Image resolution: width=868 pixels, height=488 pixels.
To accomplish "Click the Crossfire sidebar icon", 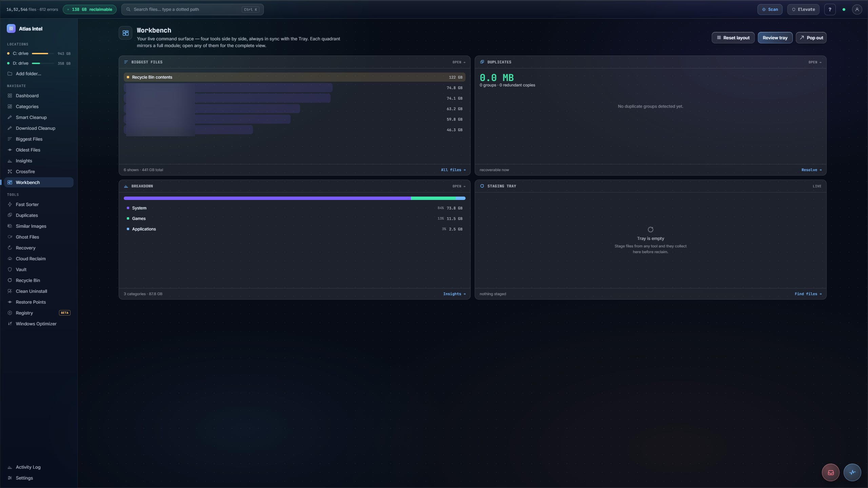I will pos(10,171).
